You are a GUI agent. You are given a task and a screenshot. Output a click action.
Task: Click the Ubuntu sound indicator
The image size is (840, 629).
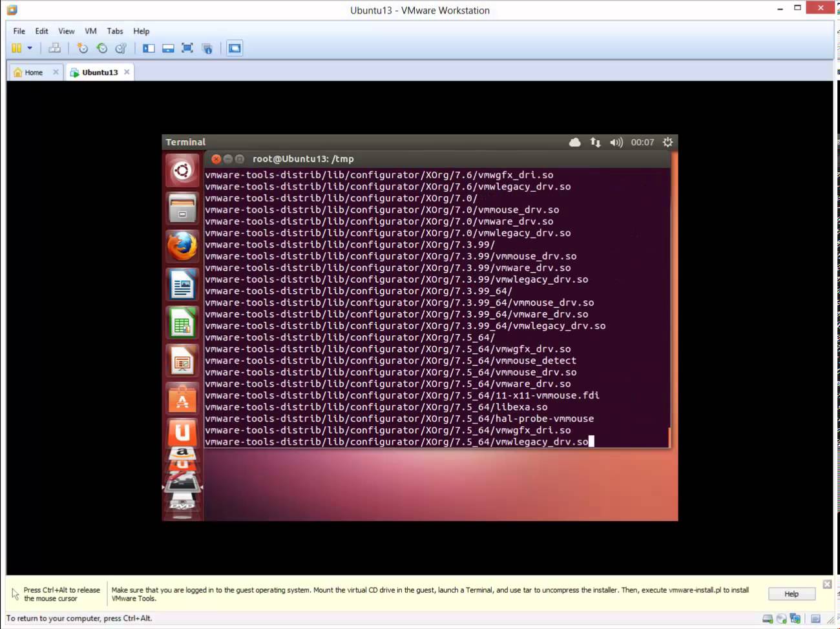coord(615,142)
